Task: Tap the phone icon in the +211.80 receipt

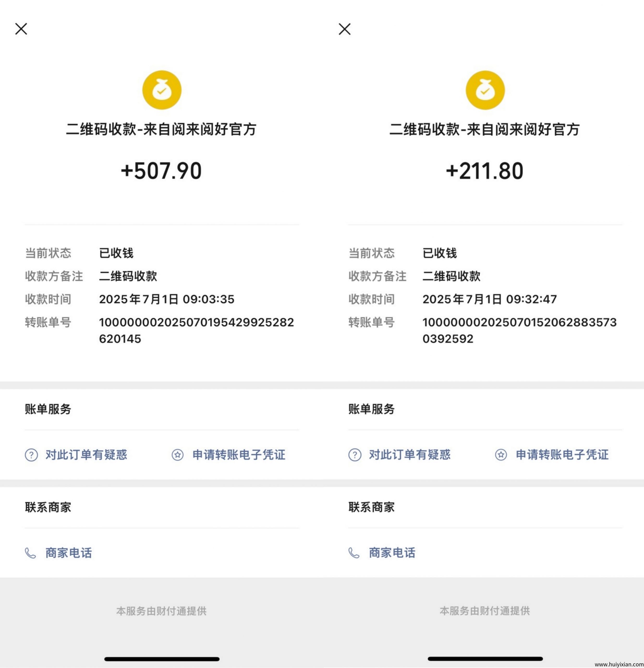Action: [354, 553]
